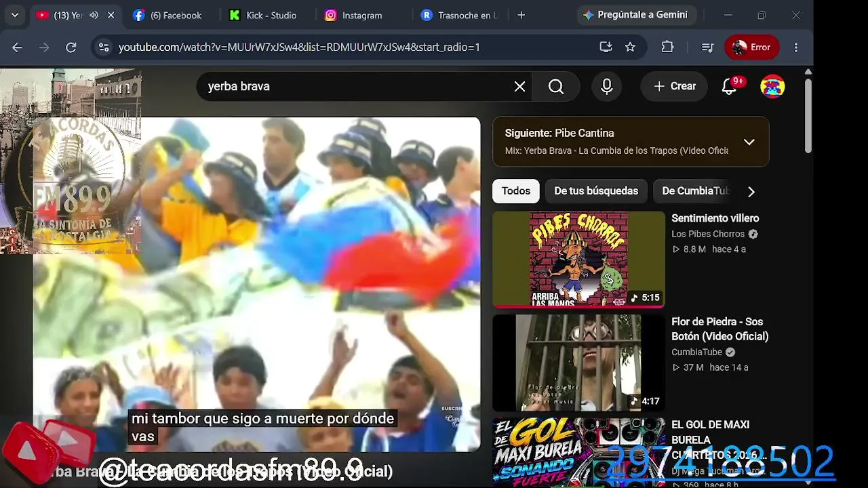
Task: Open Los Pibes Chorros channel
Action: pyautogui.click(x=708, y=234)
